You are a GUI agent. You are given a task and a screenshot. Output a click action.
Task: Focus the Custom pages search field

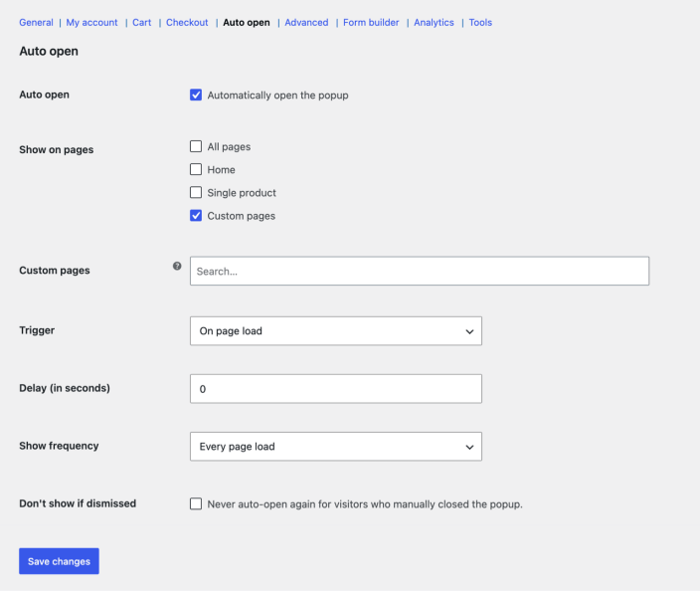[420, 271]
